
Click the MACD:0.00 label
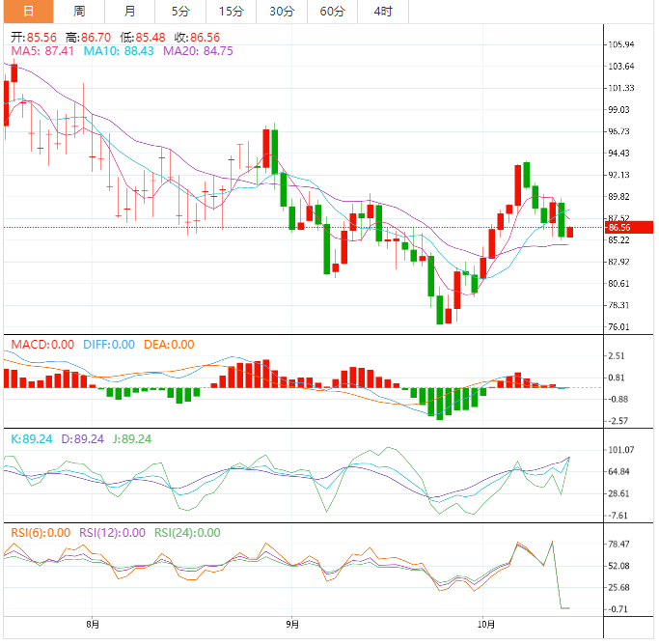pyautogui.click(x=42, y=345)
